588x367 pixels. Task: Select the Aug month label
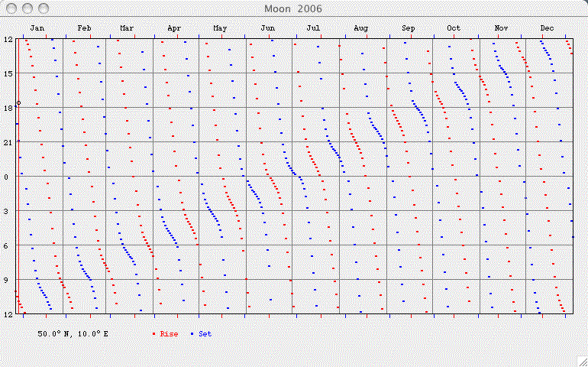click(360, 28)
